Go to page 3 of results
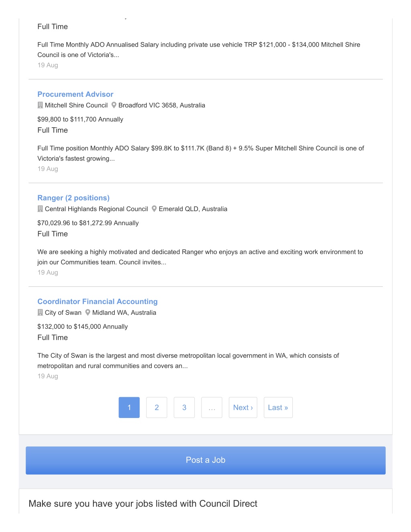Viewport: 411px width, 532px height. pos(184,408)
